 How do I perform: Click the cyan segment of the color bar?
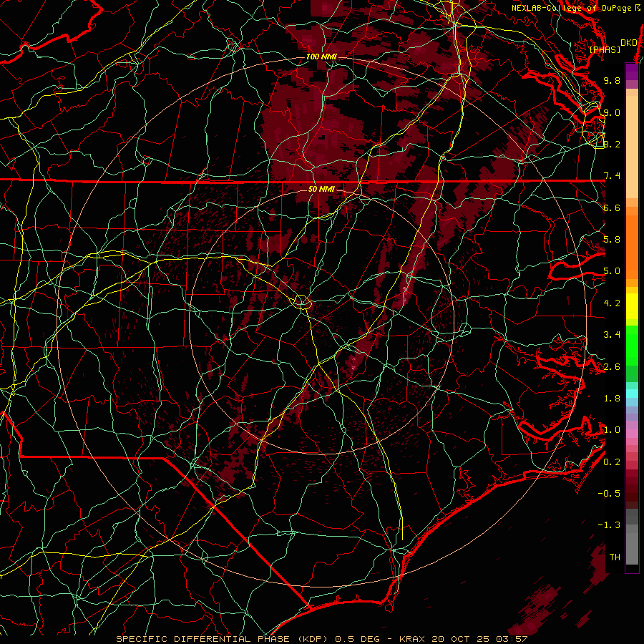click(632, 393)
